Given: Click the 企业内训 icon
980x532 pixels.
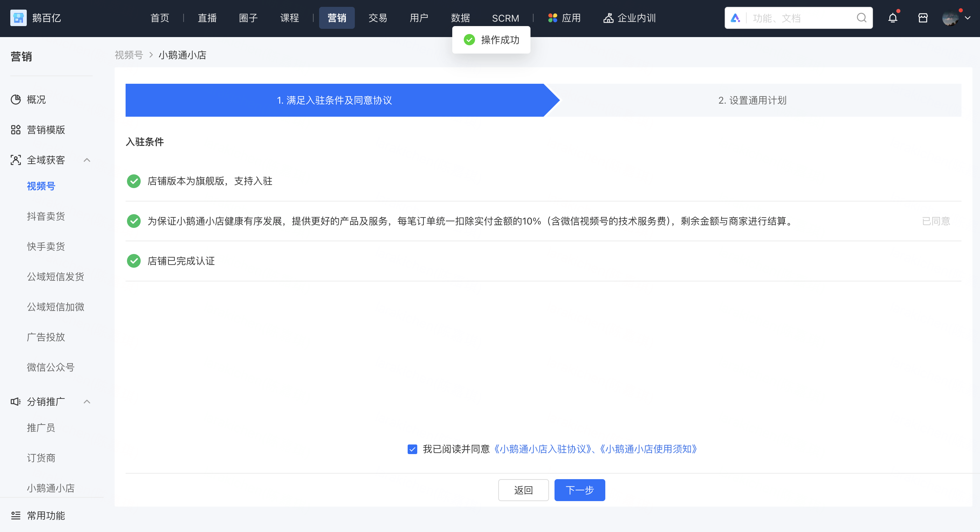Looking at the screenshot, I should pyautogui.click(x=609, y=18).
